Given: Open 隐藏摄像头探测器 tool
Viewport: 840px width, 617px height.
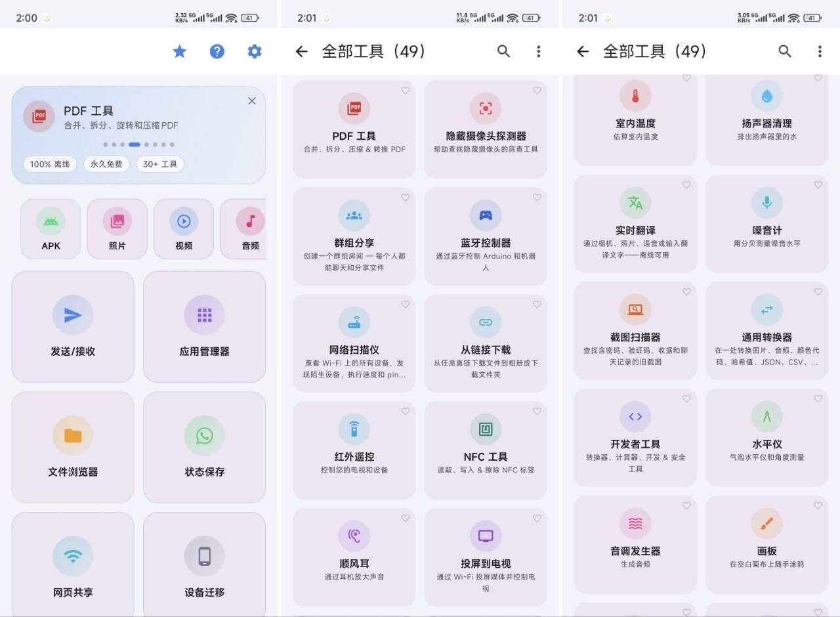Looking at the screenshot, I should (x=486, y=129).
